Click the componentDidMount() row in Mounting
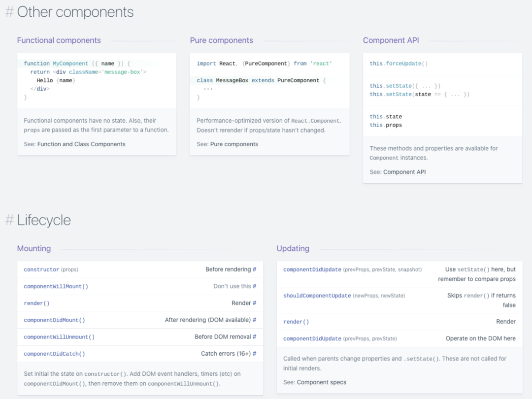 tap(140, 320)
